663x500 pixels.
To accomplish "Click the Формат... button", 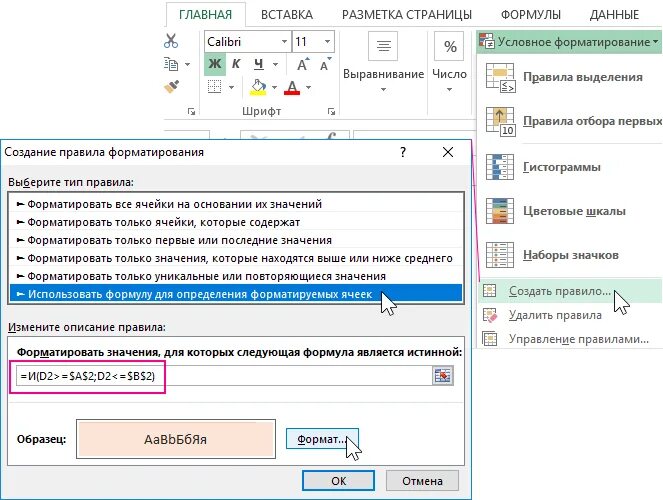I will (x=322, y=439).
